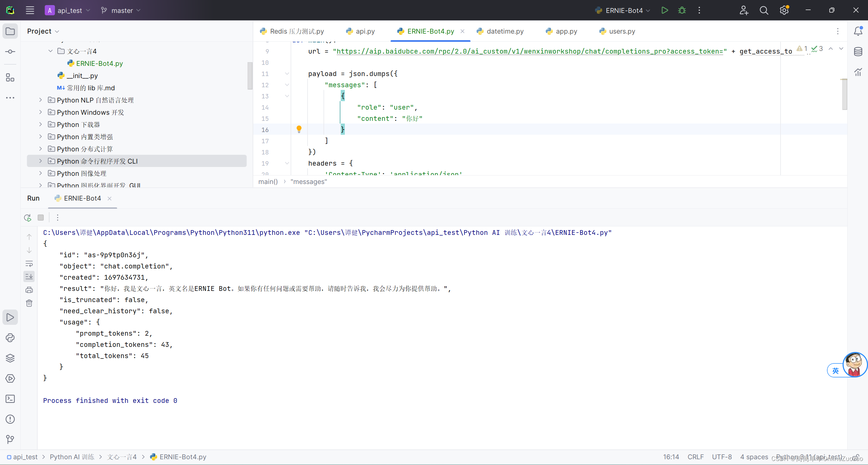Screen dimensions: 868x465
Task: Collapse the 文心一言4 folder
Action: tap(50, 51)
